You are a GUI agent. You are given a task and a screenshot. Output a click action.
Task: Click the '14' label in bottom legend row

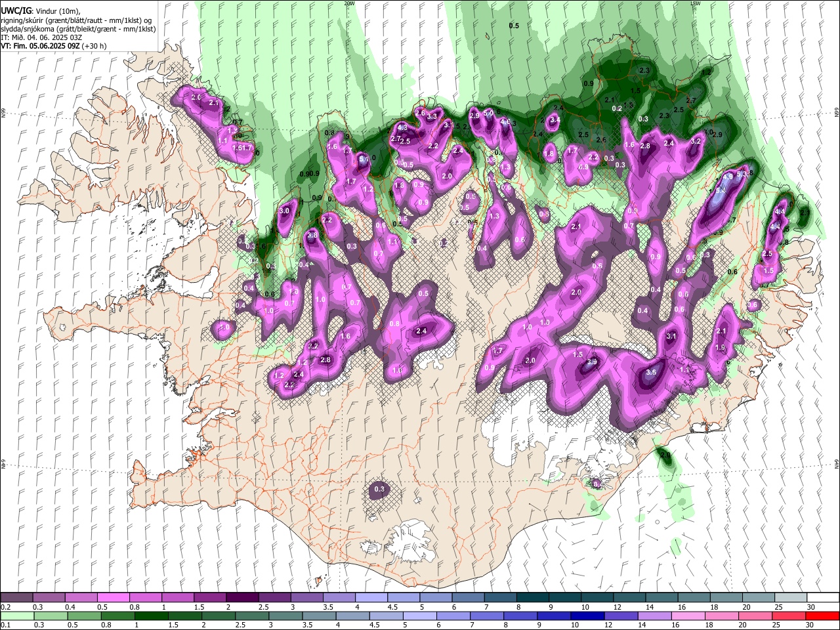[x=642, y=625]
